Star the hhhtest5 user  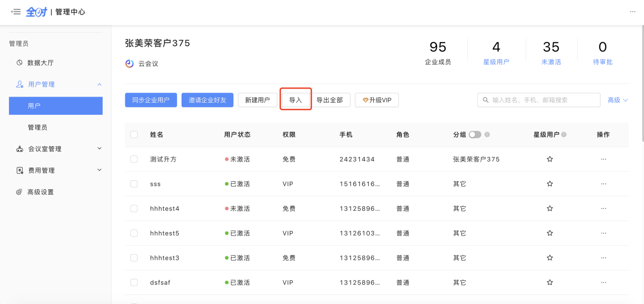(550, 233)
